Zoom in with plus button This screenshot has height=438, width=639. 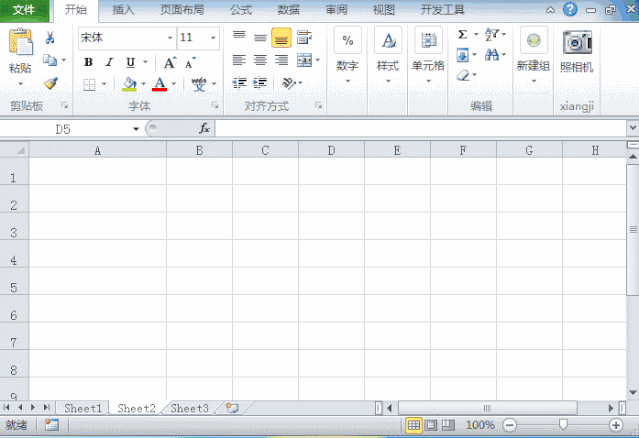pyautogui.click(x=616, y=425)
